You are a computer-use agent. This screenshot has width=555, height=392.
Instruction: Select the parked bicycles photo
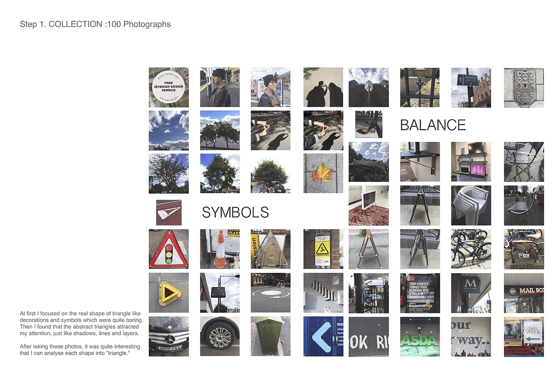click(471, 249)
